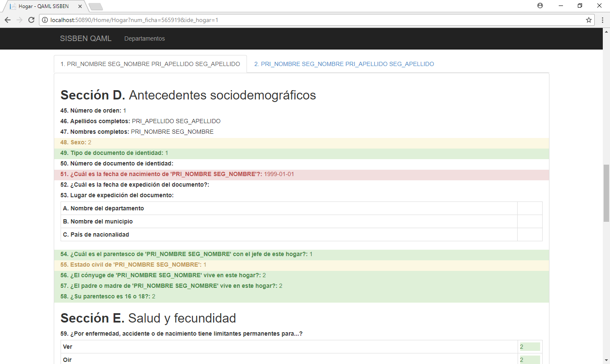This screenshot has height=364, width=610.
Task: Click the '45. Número de orden' row
Action: (x=302, y=110)
